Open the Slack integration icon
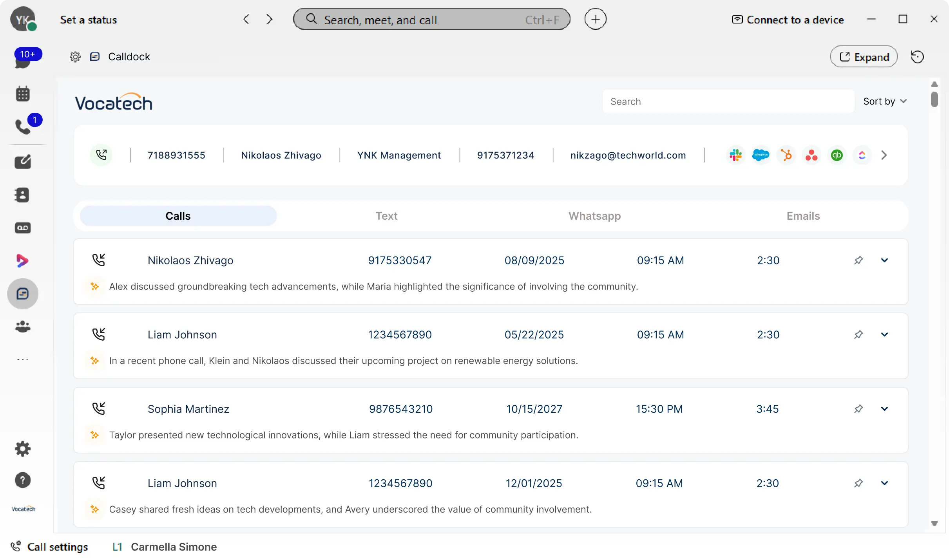 [x=735, y=155]
